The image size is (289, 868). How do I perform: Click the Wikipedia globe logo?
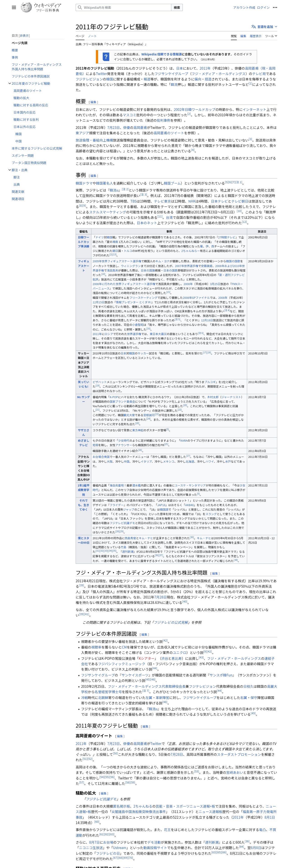26,7
